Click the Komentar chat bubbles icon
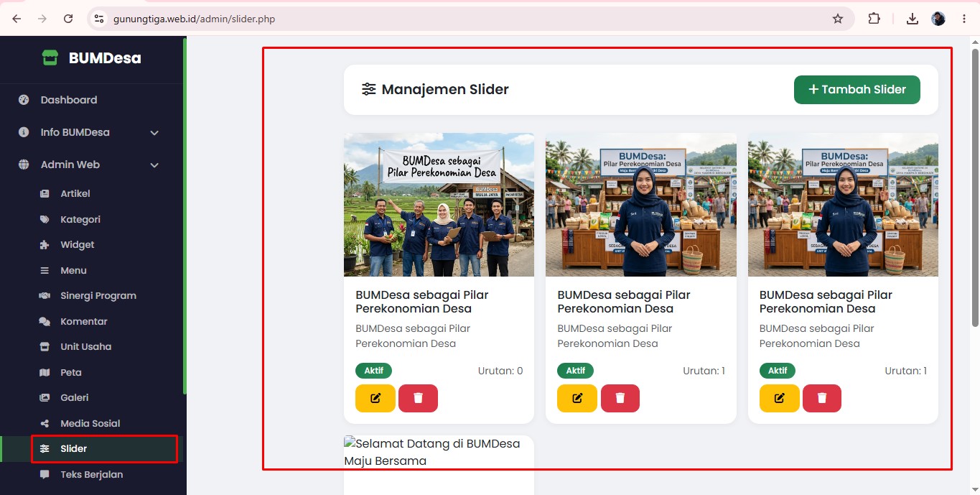This screenshot has height=495, width=980. 45,321
